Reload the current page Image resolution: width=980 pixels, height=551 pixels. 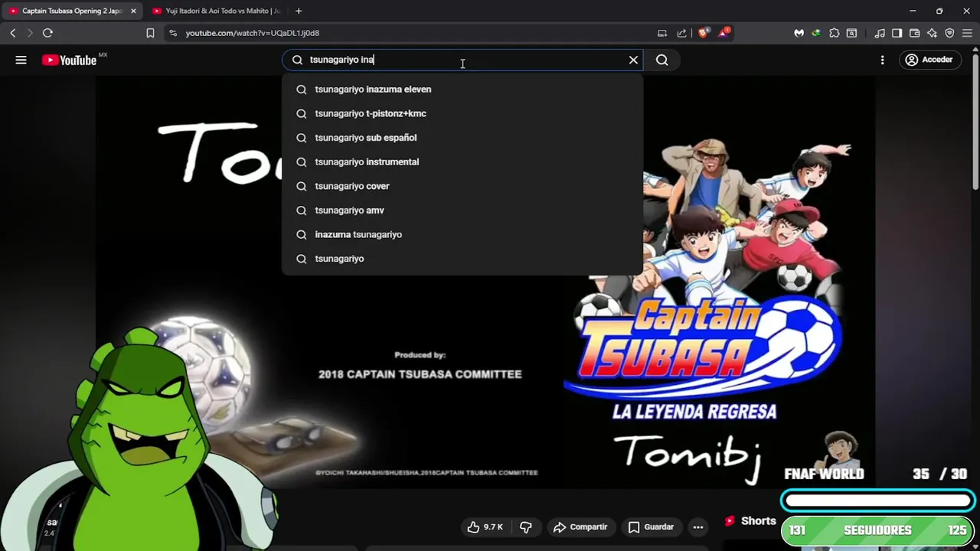coord(47,33)
